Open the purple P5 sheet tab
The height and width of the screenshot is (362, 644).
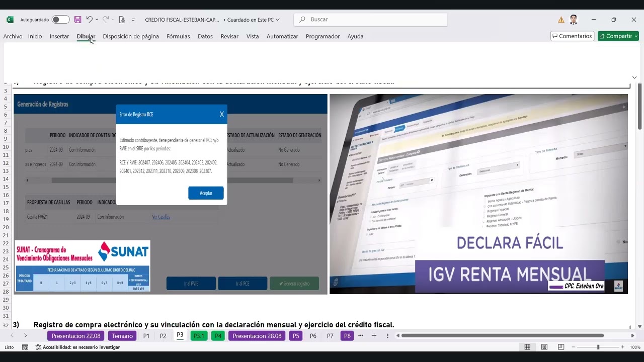click(x=296, y=336)
